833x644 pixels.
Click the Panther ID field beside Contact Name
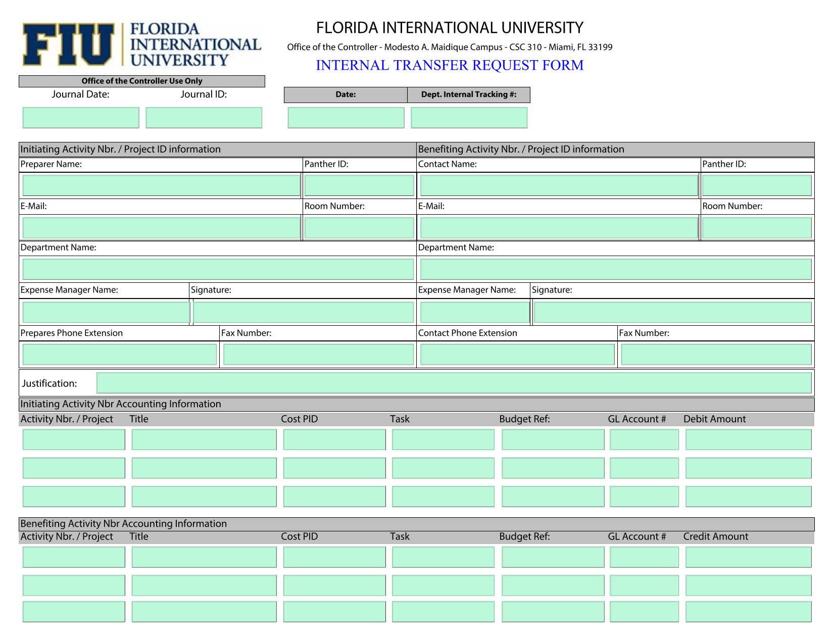point(757,185)
